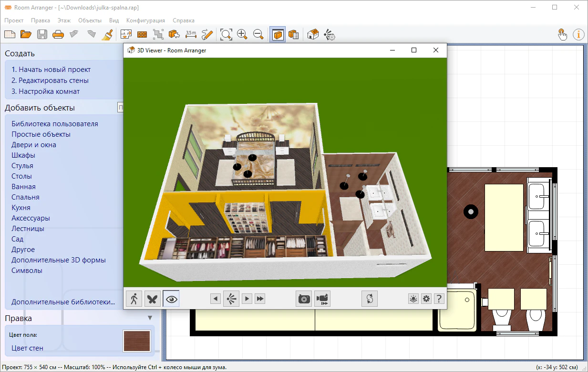Collapse the Правка panel arrow
The width and height of the screenshot is (588, 372).
(x=150, y=318)
